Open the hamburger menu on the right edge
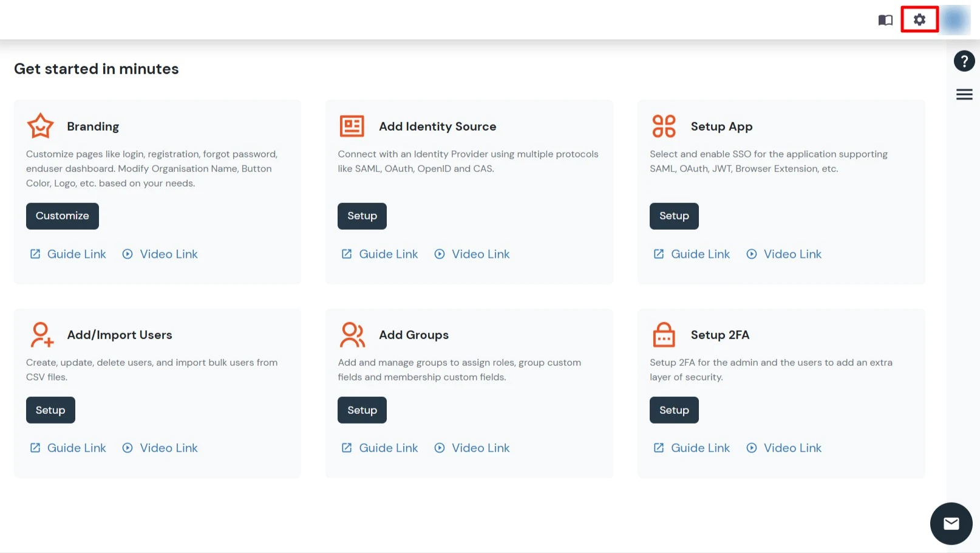Screen dimensions: 980x553 coord(964,94)
